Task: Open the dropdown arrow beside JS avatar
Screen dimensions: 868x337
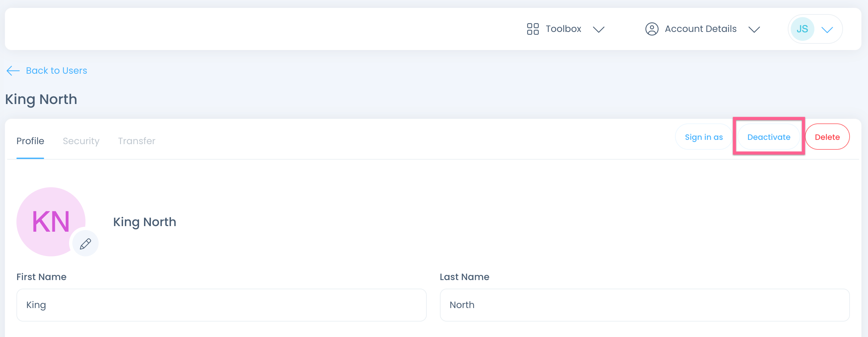Action: pyautogui.click(x=827, y=30)
